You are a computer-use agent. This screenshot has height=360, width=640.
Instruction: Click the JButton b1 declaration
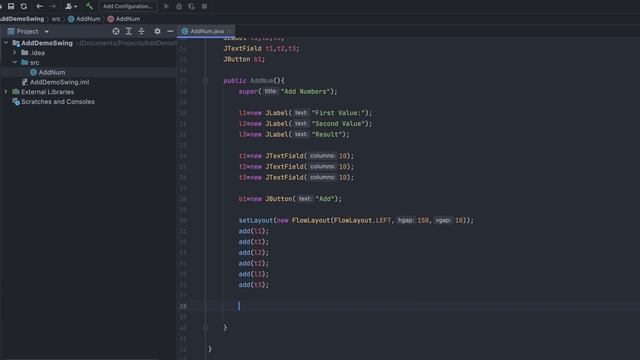point(244,59)
